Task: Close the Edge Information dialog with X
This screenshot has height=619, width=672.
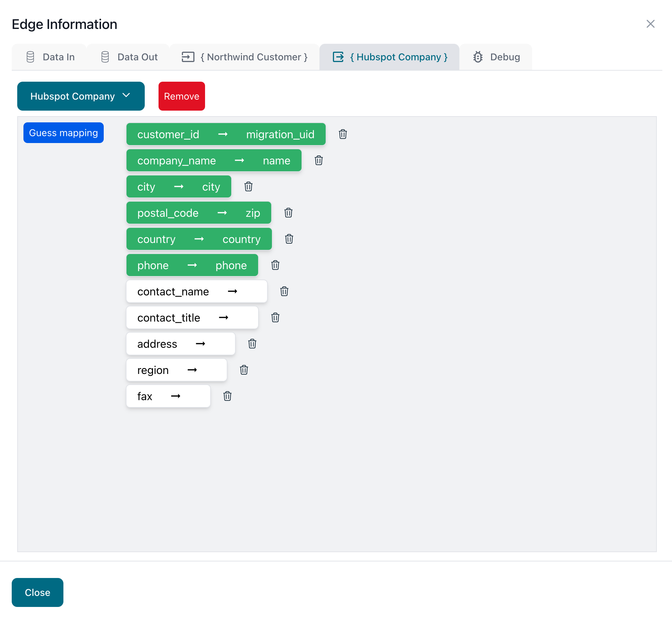Action: point(650,24)
